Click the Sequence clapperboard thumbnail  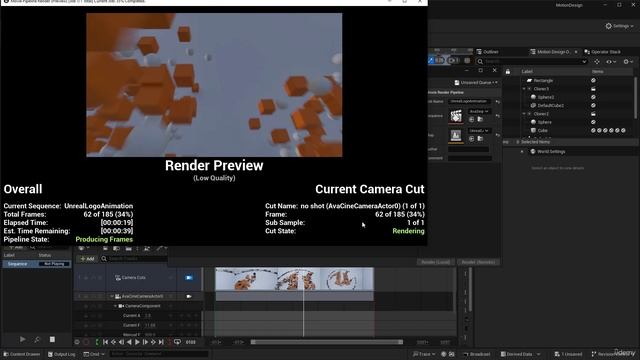pyautogui.click(x=456, y=116)
